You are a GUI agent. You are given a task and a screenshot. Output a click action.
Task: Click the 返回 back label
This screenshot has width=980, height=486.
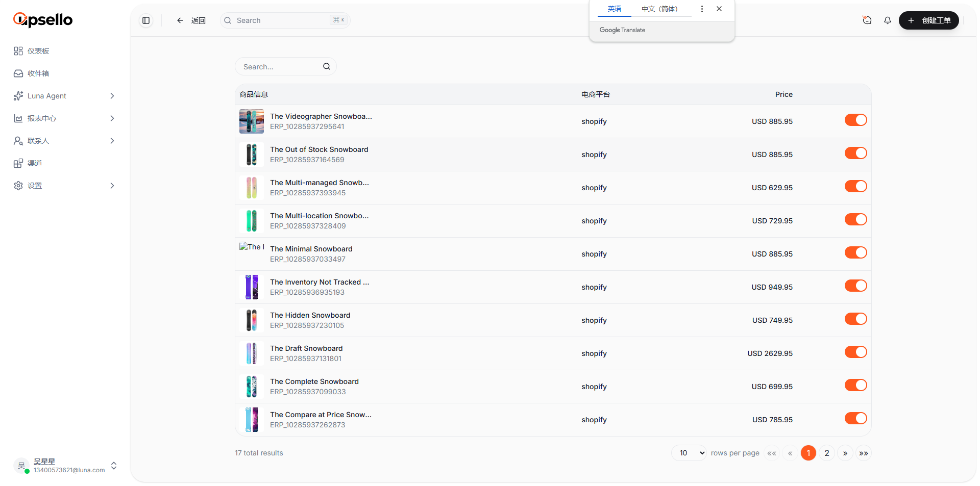click(199, 20)
